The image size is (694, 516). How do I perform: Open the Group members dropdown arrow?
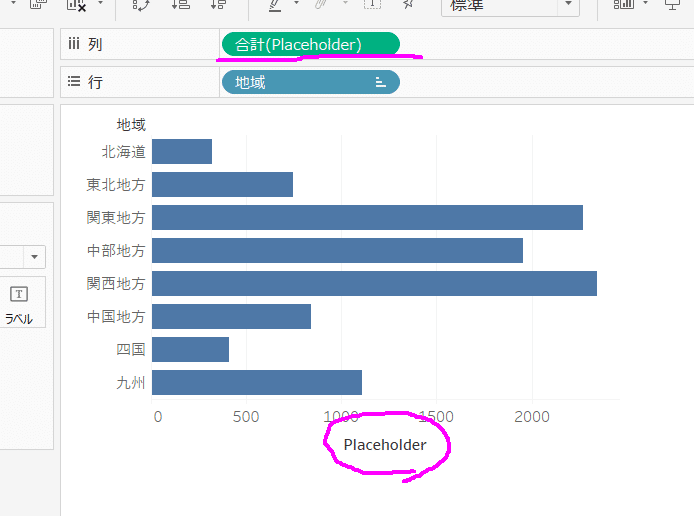[345, 4]
